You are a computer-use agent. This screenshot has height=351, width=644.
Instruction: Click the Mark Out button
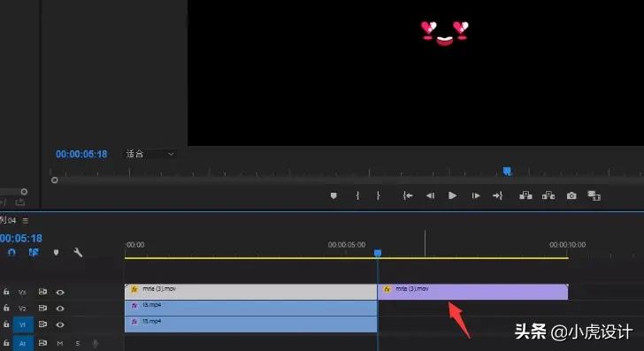pyautogui.click(x=379, y=195)
